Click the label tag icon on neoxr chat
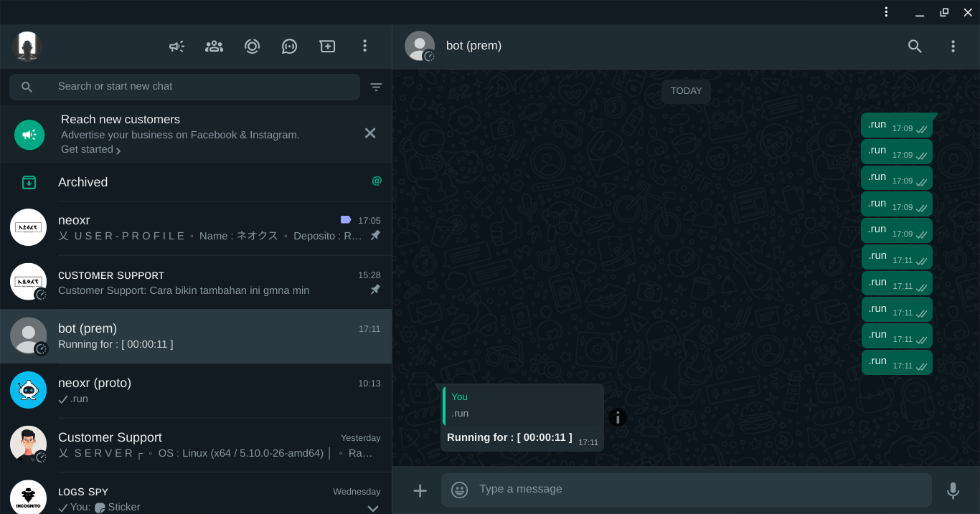The image size is (980, 514). click(346, 220)
